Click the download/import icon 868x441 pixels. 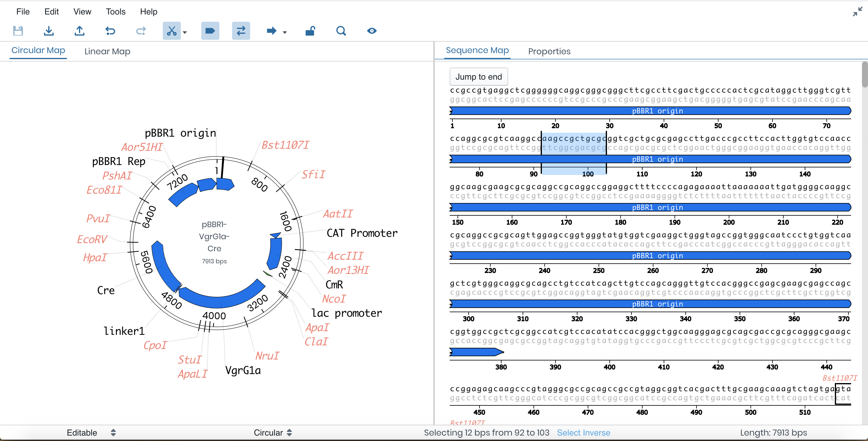click(49, 31)
